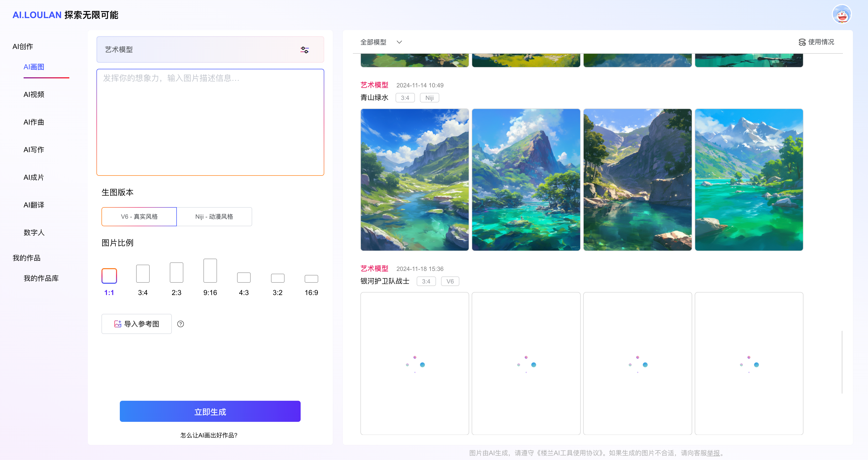The width and height of the screenshot is (868, 460).
Task: Click the 立即生成 button
Action: [210, 412]
